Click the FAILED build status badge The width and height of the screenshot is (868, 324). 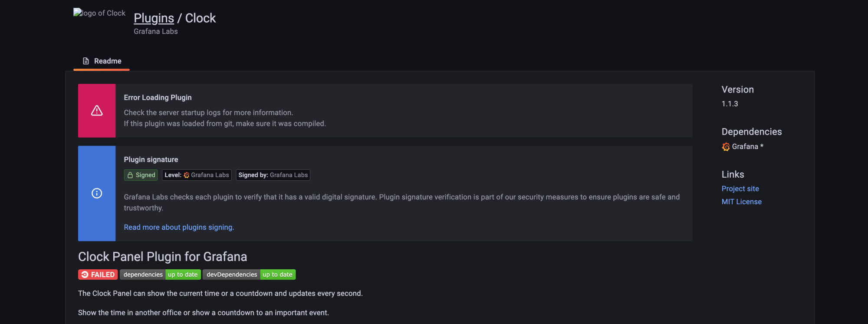97,274
